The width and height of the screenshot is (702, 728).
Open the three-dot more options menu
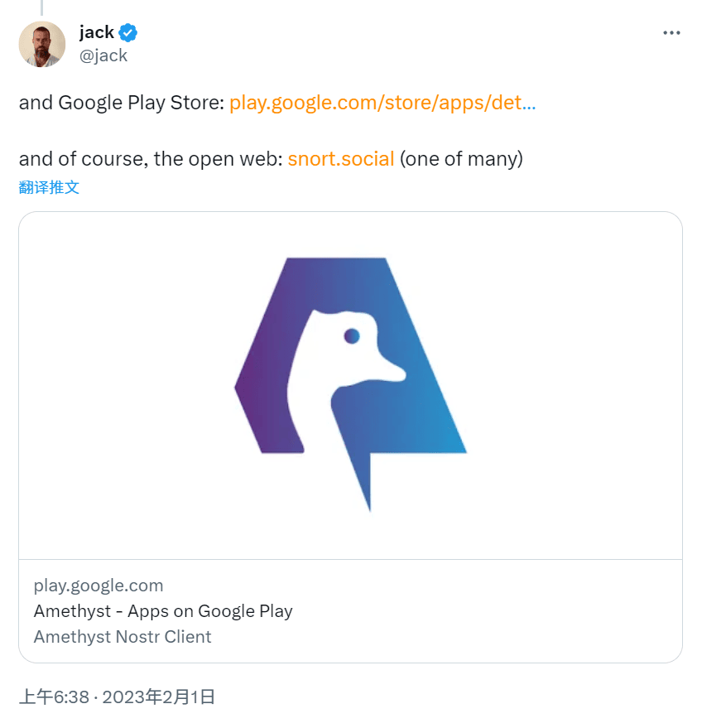(x=671, y=33)
